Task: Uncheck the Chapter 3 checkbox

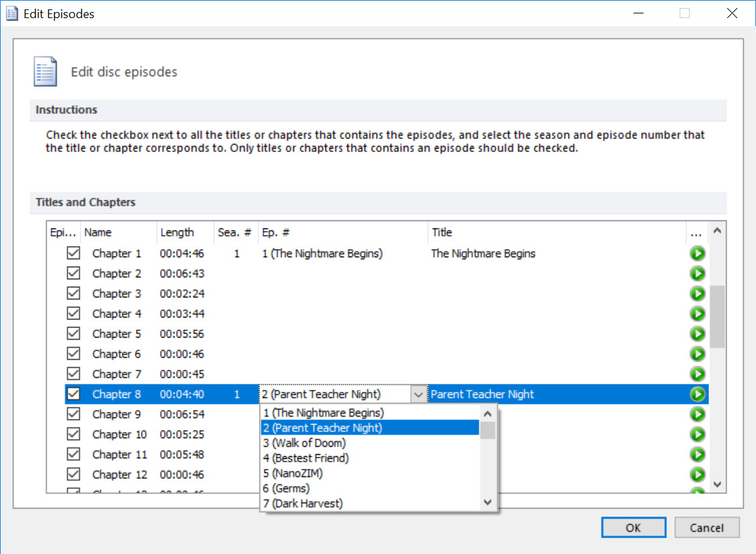Action: click(x=73, y=293)
